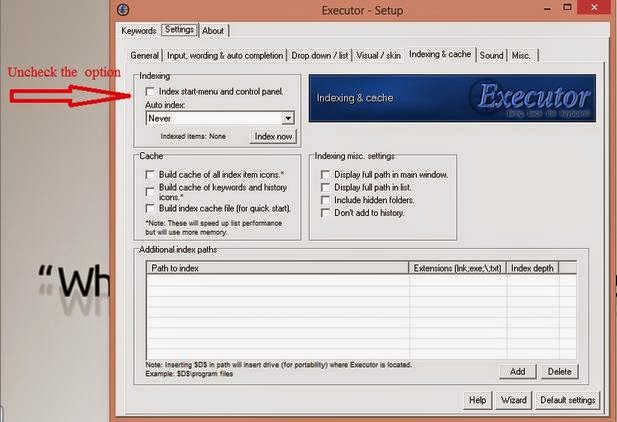Select the Settings tab
This screenshot has width=617, height=422.
pyautogui.click(x=179, y=30)
